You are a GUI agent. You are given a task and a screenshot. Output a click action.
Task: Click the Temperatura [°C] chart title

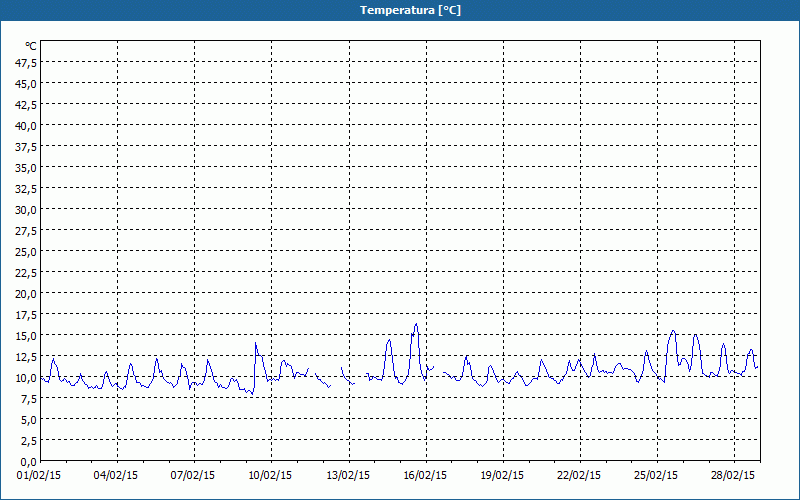tap(410, 10)
